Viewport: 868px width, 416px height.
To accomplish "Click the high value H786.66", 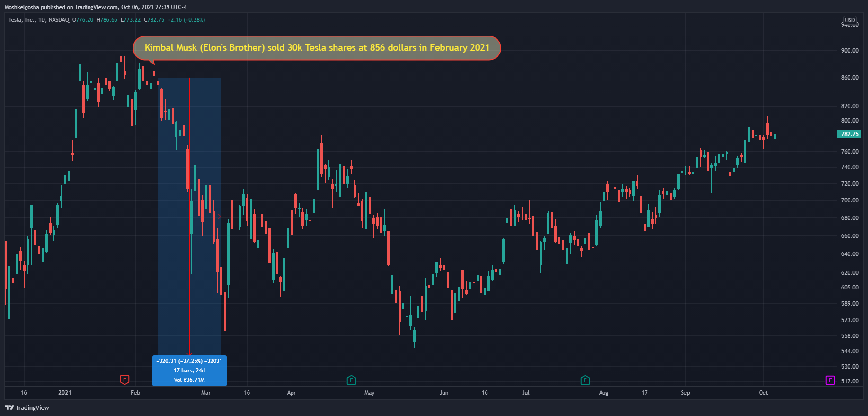I will pos(107,20).
